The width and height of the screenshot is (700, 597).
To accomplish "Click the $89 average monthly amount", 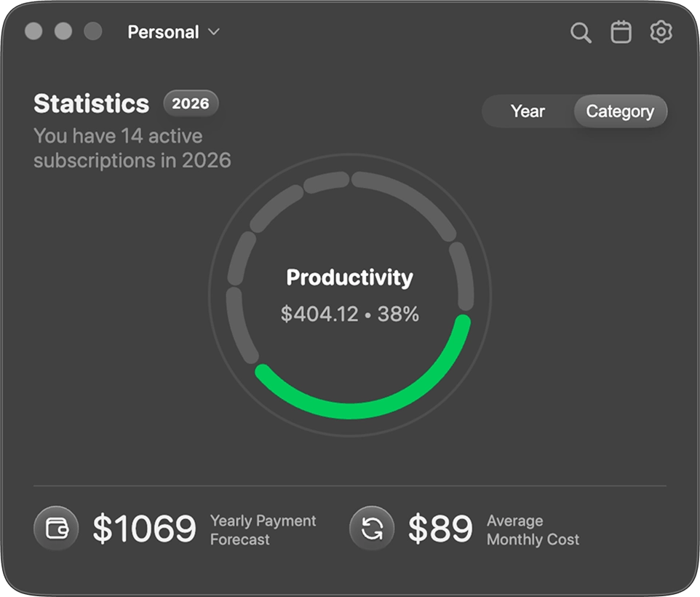I will (x=440, y=529).
